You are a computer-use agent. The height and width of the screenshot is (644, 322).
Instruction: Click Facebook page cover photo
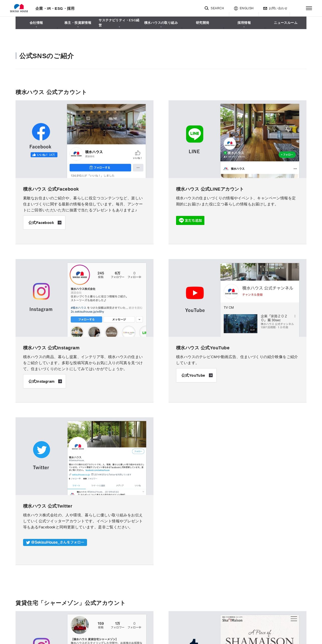tap(106, 124)
